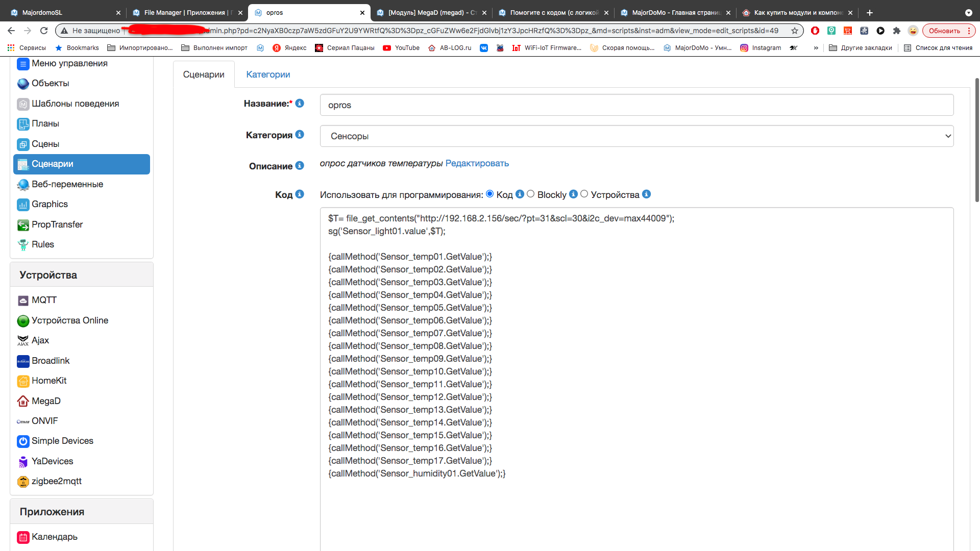
Task: Click Редактировать description link
Action: (478, 163)
